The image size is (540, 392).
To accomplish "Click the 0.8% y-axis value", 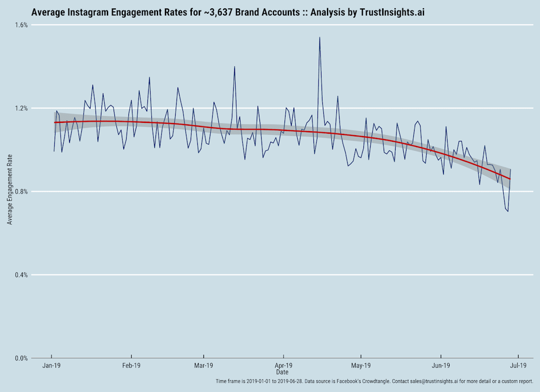I will [x=21, y=192].
